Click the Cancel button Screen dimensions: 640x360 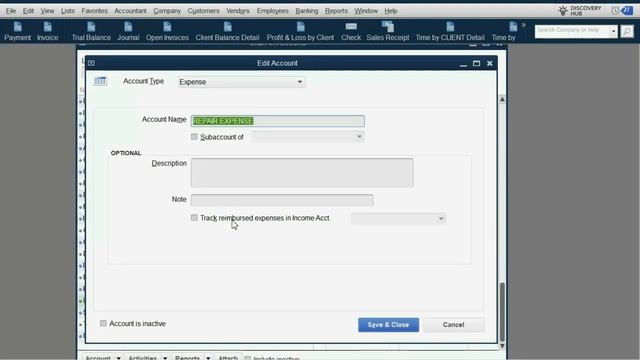(x=453, y=325)
